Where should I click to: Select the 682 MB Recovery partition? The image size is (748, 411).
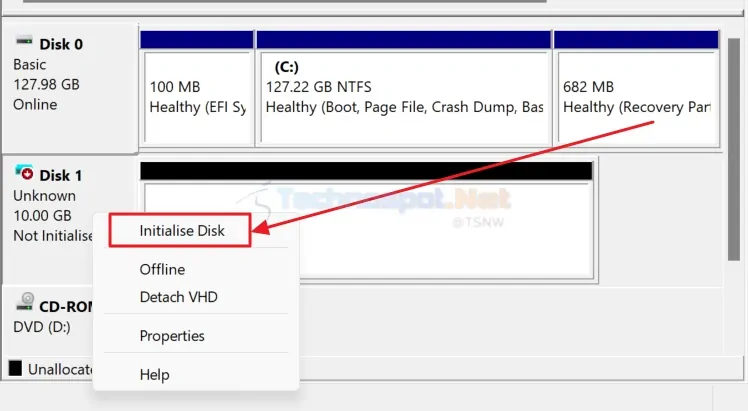tap(637, 87)
